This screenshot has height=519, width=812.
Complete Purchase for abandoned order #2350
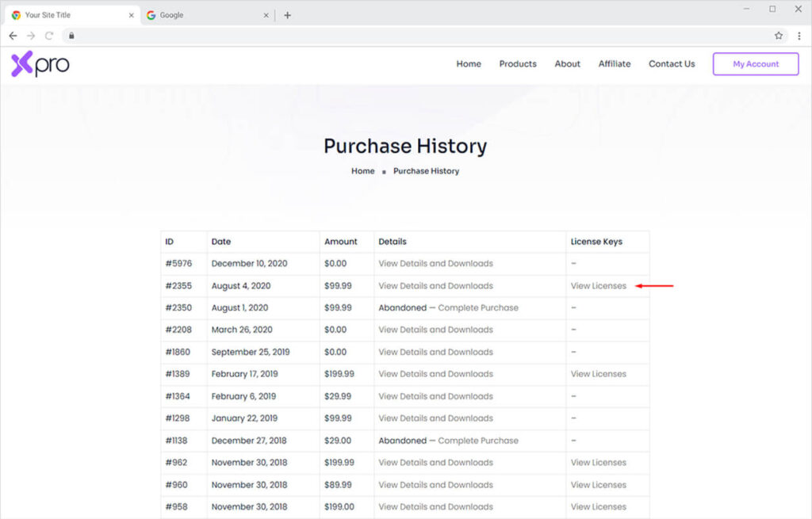[478, 307]
